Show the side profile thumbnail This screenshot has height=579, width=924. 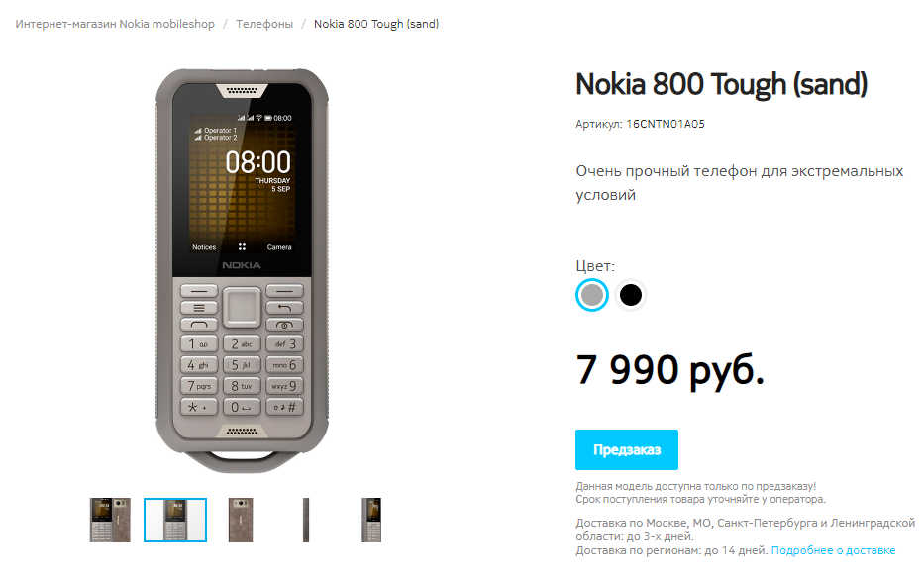coord(306,520)
